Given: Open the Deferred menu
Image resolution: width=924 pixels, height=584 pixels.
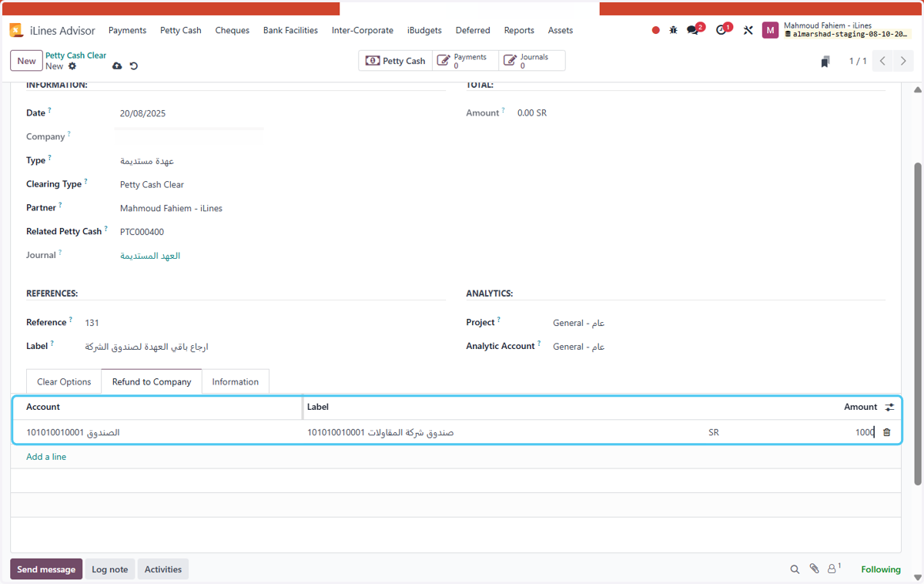Looking at the screenshot, I should 473,30.
